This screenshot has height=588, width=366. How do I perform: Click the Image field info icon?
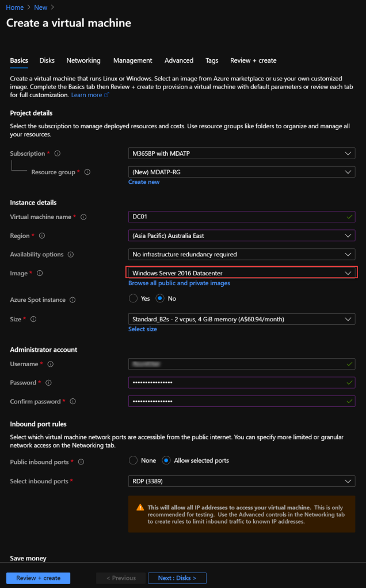click(40, 274)
